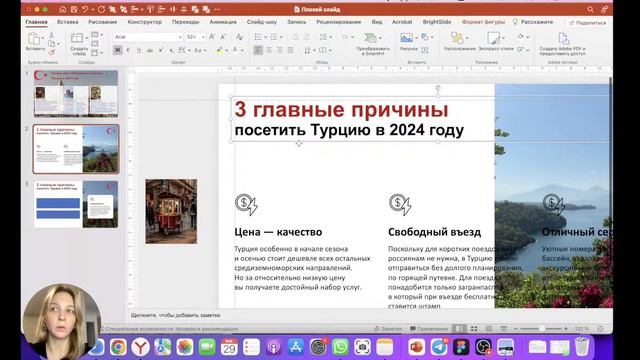Open Примечания comments in status bar
The image size is (640, 360).
tap(429, 328)
